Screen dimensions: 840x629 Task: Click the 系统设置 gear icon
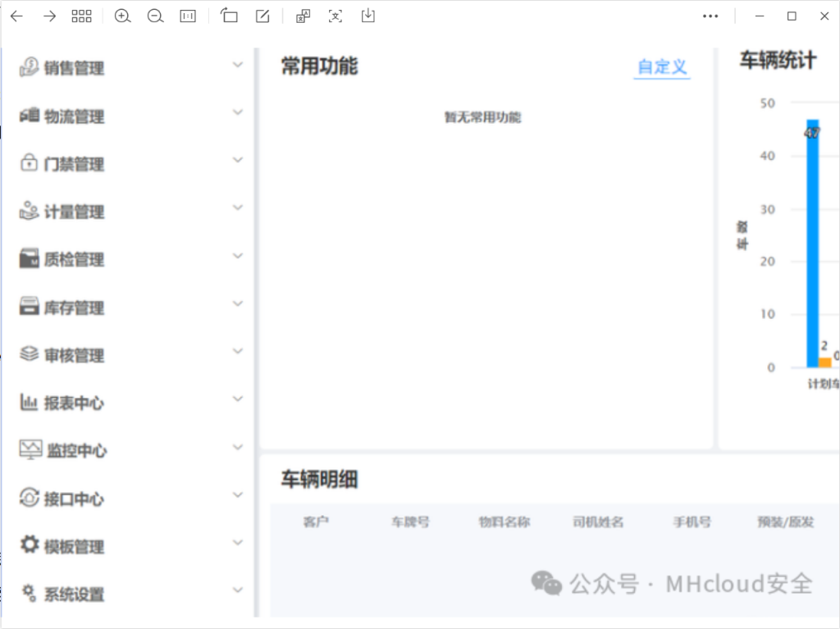26,590
